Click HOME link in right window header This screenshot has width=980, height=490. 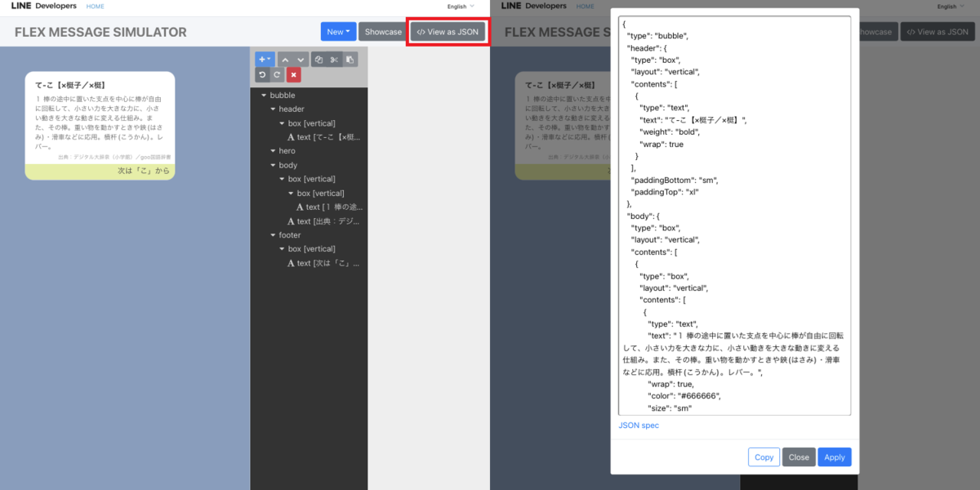pos(586,7)
